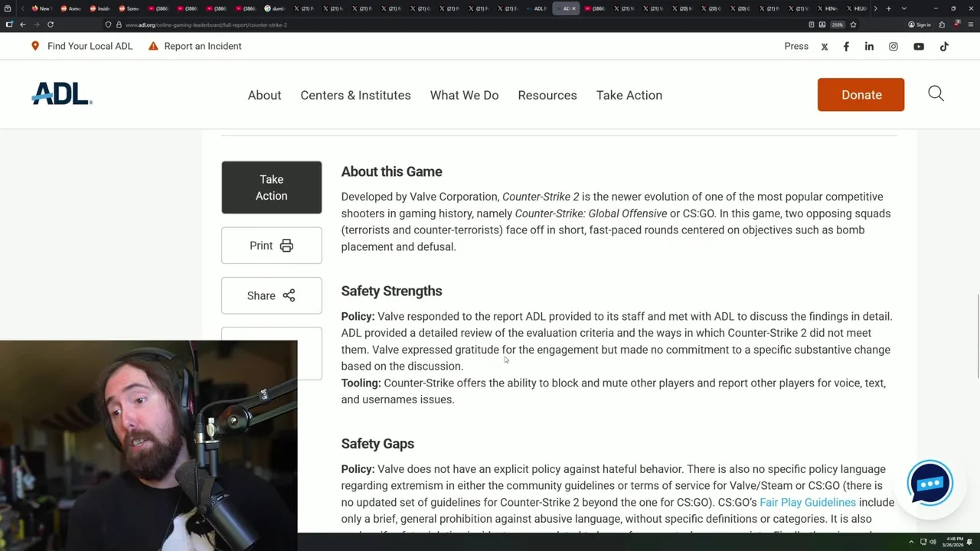Open ADL's YouTube channel icon
The height and width of the screenshot is (551, 980).
919,47
